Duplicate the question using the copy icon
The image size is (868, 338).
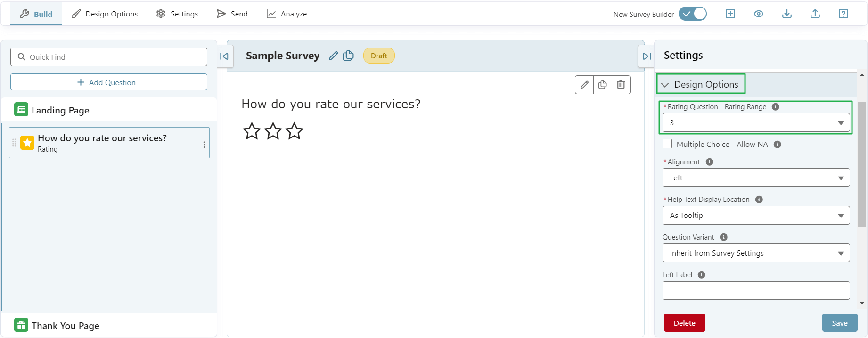coord(602,85)
